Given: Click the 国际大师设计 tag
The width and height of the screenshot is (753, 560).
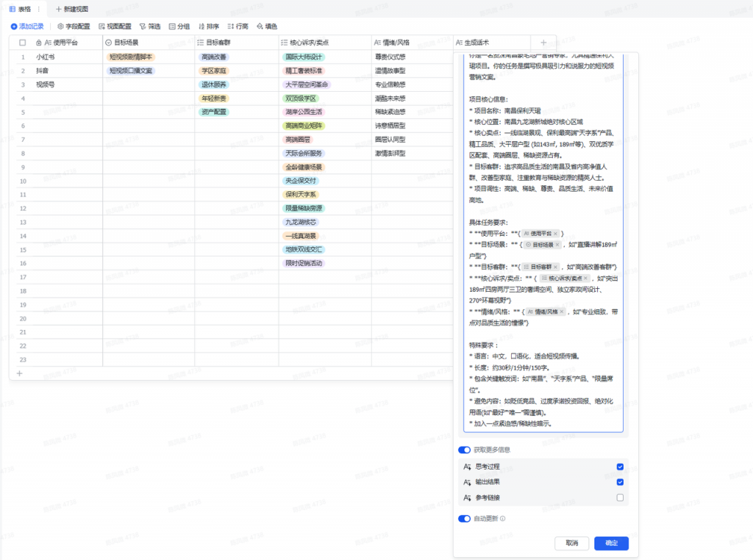Looking at the screenshot, I should point(304,57).
